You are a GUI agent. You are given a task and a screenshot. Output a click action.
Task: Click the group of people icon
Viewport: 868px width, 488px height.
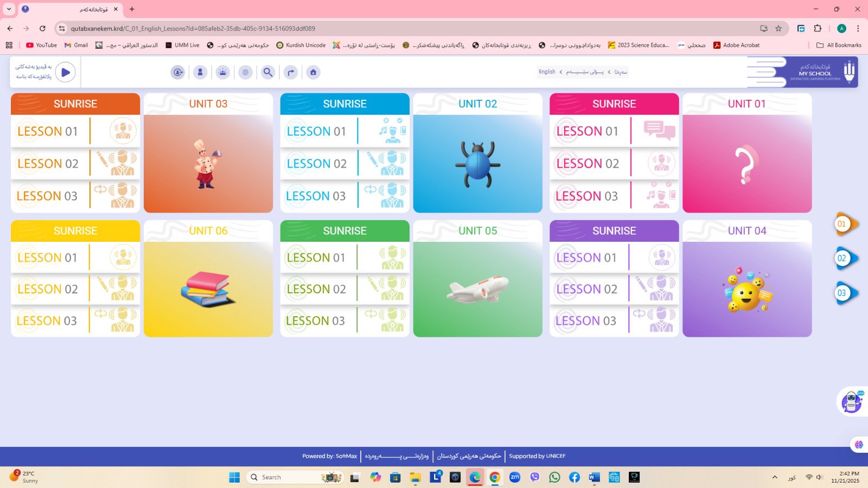(x=223, y=72)
